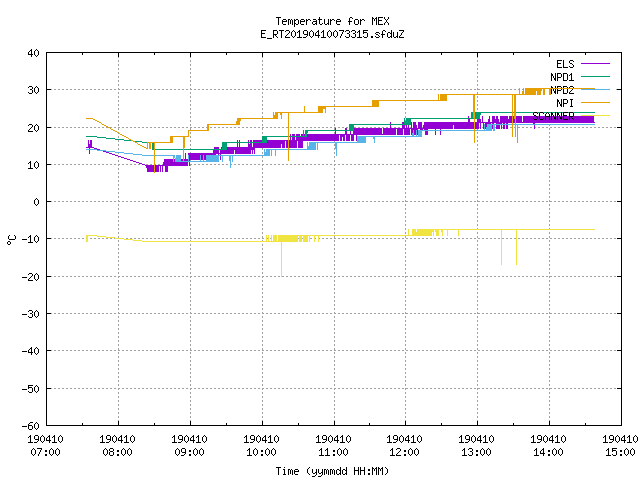Click the y-axis label 10
This screenshot has width=640, height=480.
(33, 165)
